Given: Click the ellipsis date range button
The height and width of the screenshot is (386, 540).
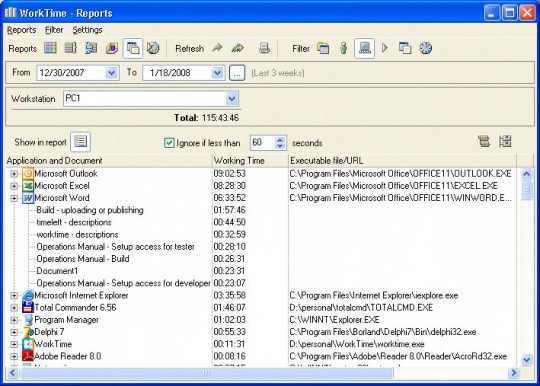Looking at the screenshot, I should pos(237,73).
